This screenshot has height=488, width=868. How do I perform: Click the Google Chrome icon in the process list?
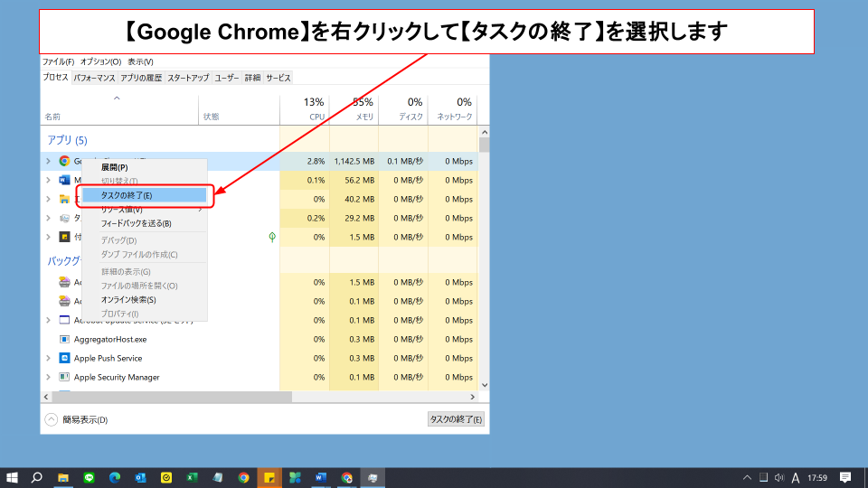click(64, 161)
